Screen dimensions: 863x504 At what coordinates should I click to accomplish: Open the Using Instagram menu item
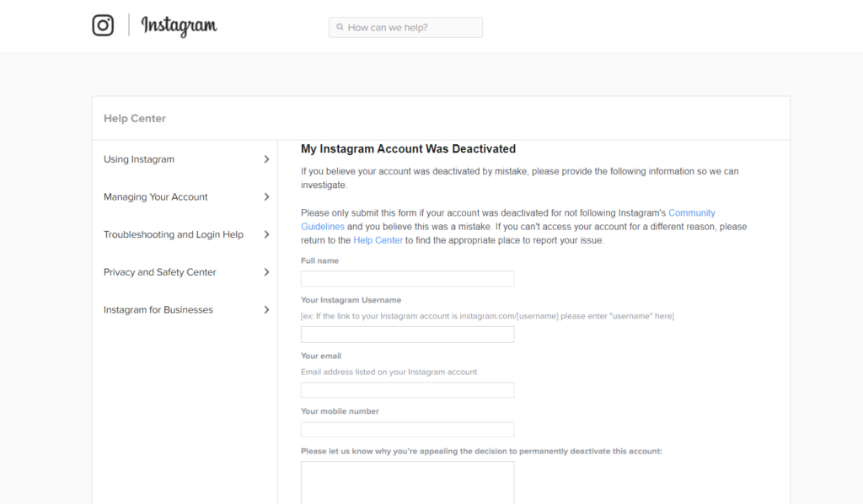(139, 159)
